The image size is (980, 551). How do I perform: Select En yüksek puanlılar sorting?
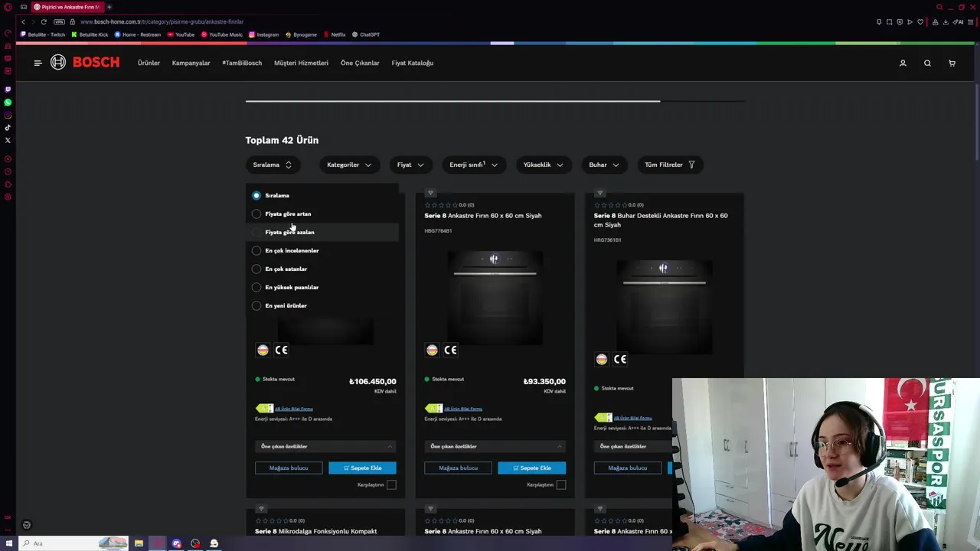(x=256, y=287)
